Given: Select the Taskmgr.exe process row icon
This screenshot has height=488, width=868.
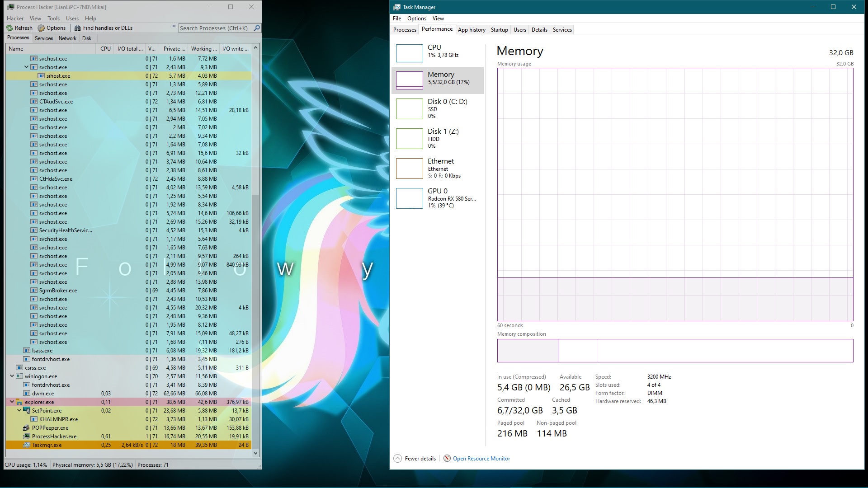Looking at the screenshot, I should click(x=27, y=445).
